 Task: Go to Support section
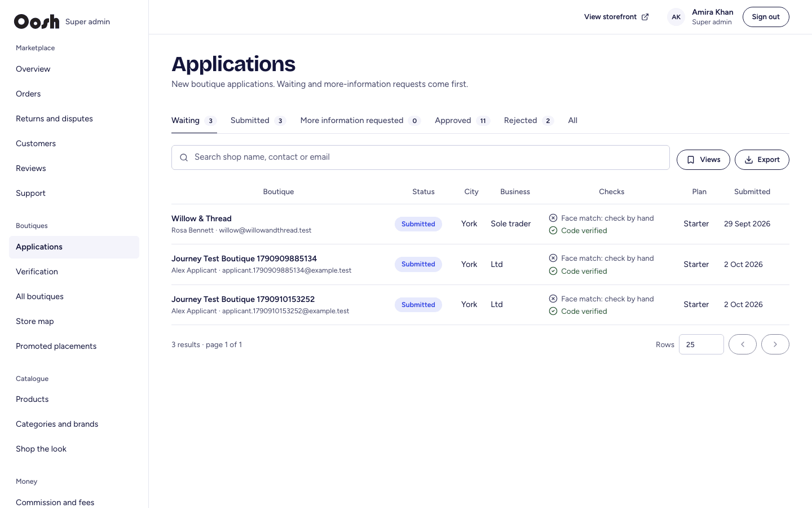(x=74, y=193)
